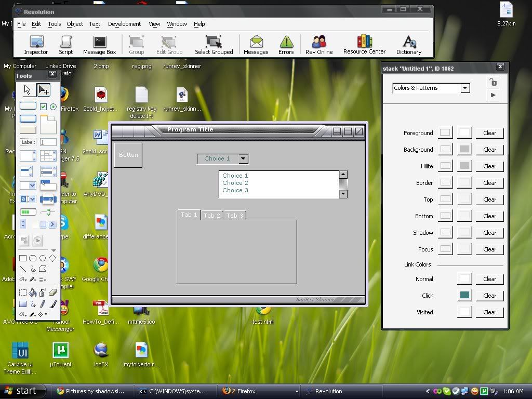Open the Script editor toolbar icon
532x399 pixels.
[65, 45]
